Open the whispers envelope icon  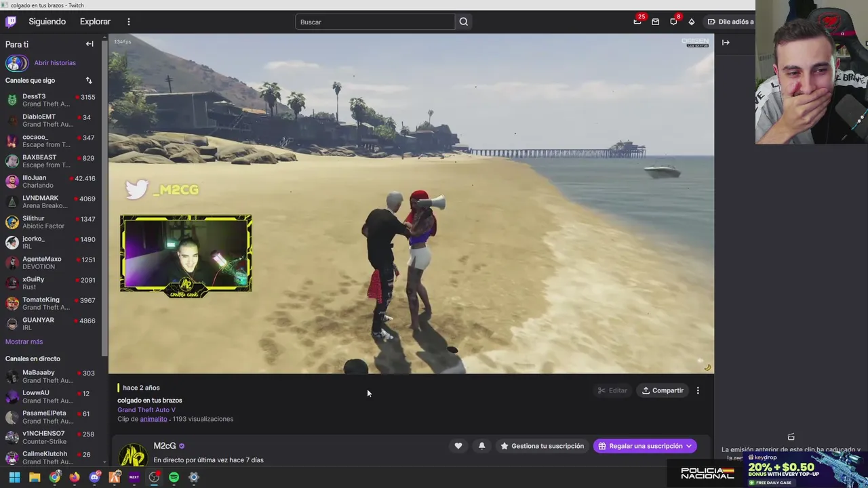click(655, 22)
